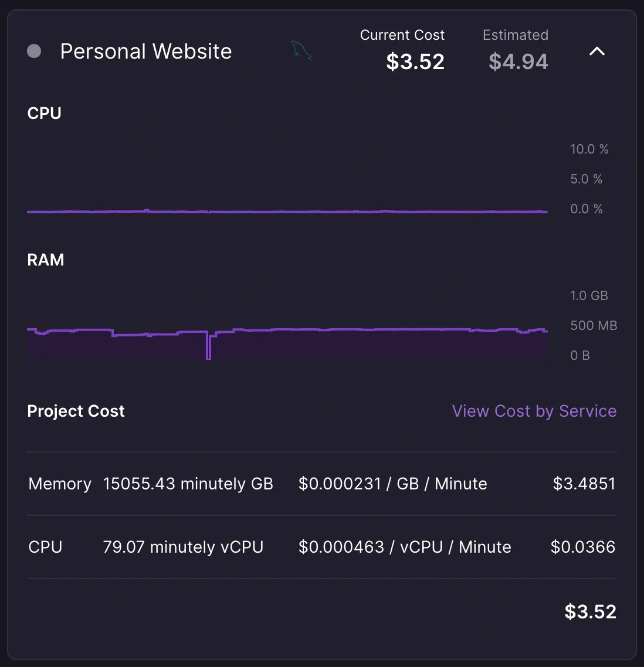Collapse the Personal Website card chevron
Screen dimensions: 644x667
(x=596, y=52)
